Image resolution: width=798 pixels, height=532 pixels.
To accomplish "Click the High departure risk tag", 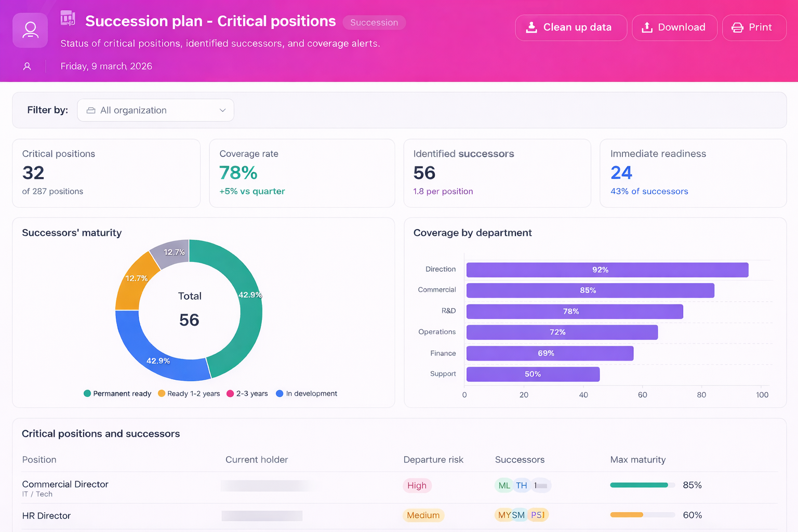I will (417, 486).
